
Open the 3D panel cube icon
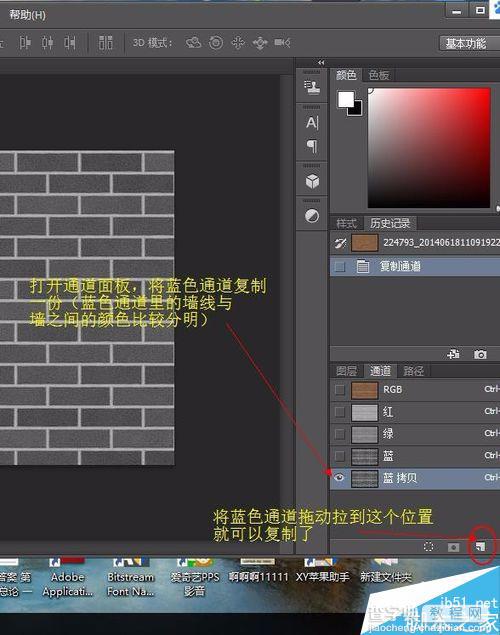[x=312, y=181]
